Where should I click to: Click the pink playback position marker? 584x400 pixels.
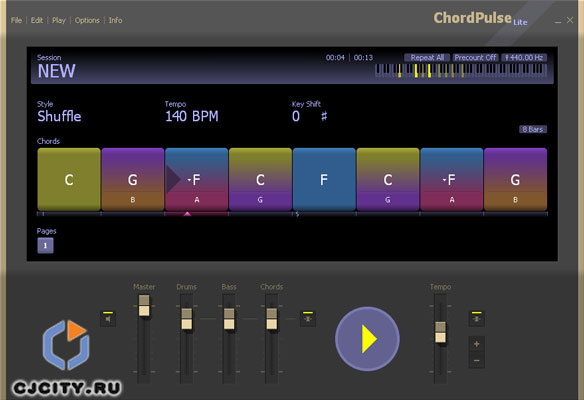click(x=187, y=214)
